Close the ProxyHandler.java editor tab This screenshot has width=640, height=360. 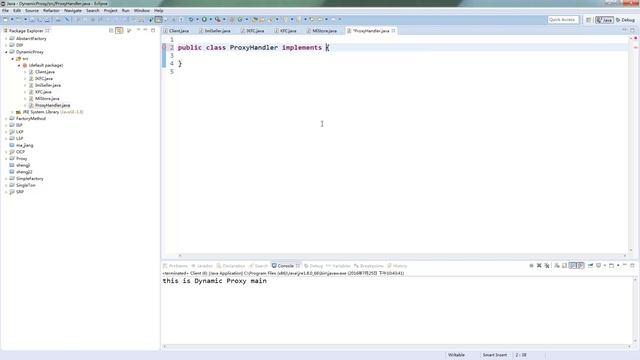coord(393,31)
